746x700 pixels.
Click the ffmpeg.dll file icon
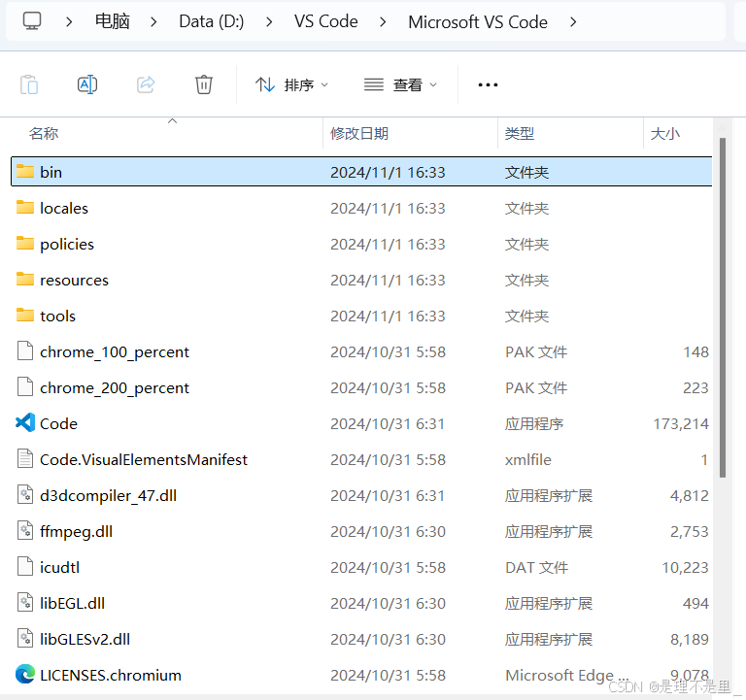25,531
